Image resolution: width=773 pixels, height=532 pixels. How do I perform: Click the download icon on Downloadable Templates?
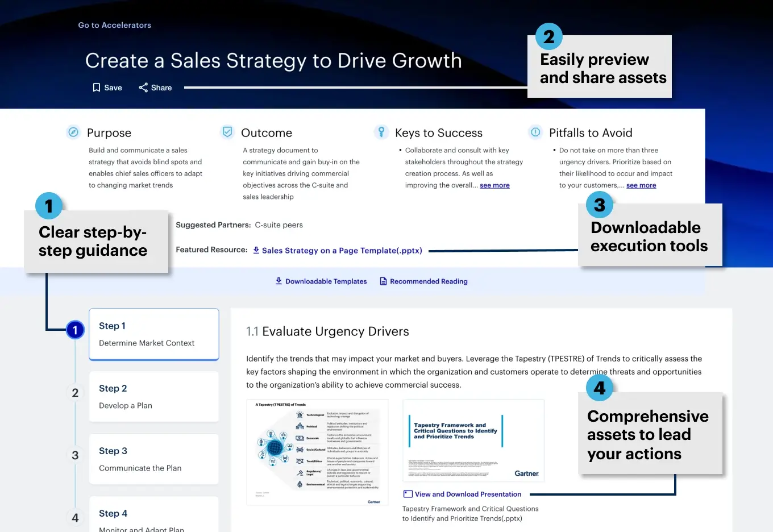point(278,281)
